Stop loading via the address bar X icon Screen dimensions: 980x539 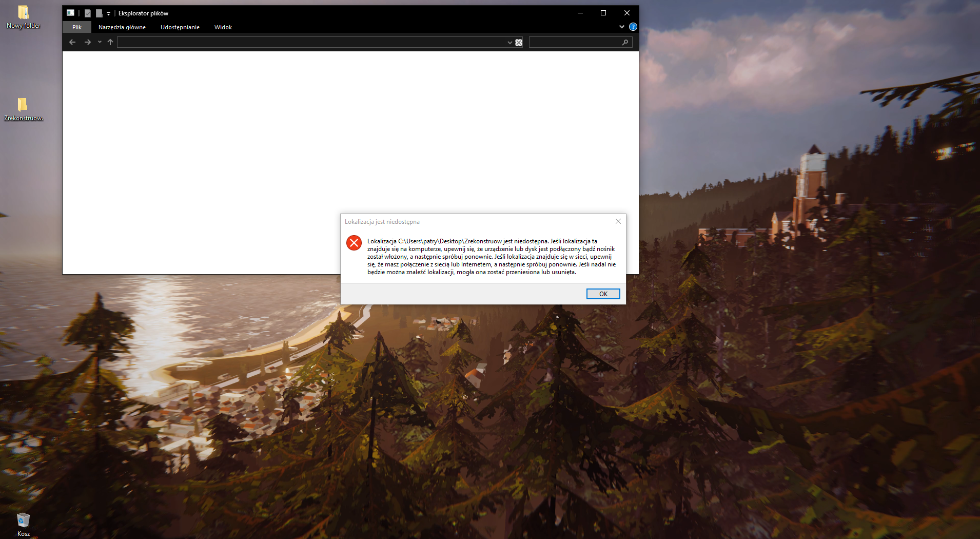coord(519,43)
